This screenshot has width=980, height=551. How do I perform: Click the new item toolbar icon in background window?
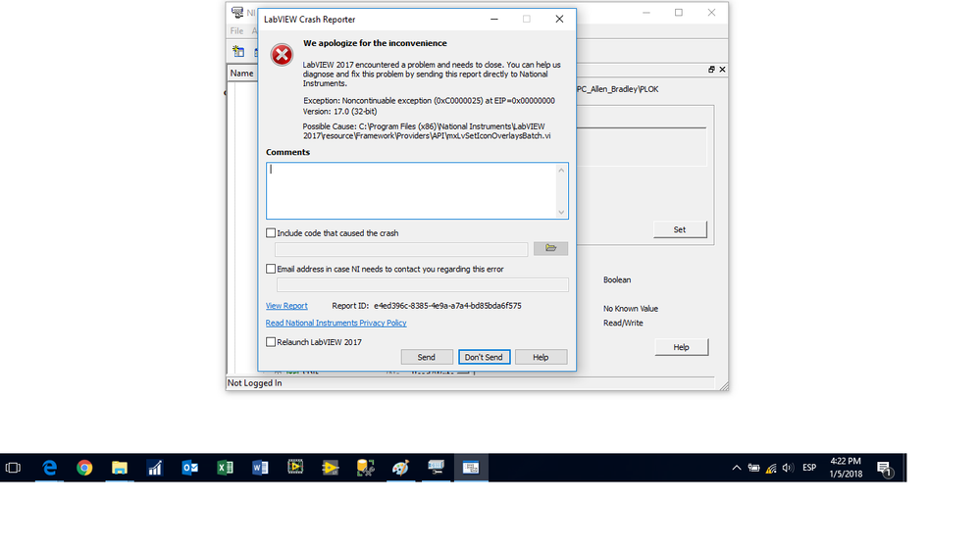click(238, 51)
